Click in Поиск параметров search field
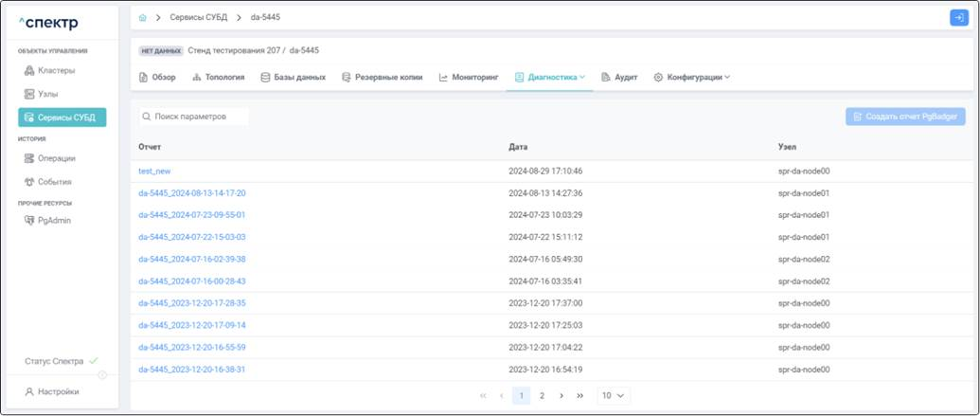Viewport: 980px width, 416px height. click(194, 117)
